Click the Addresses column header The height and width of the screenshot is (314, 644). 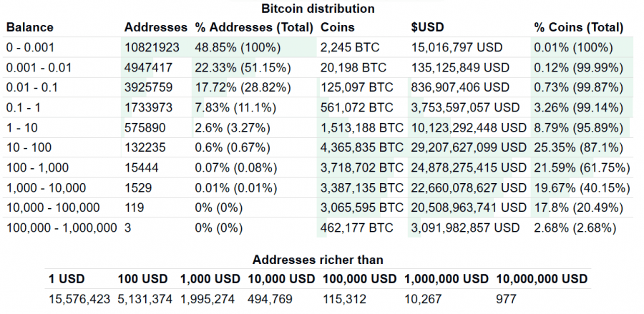click(156, 27)
